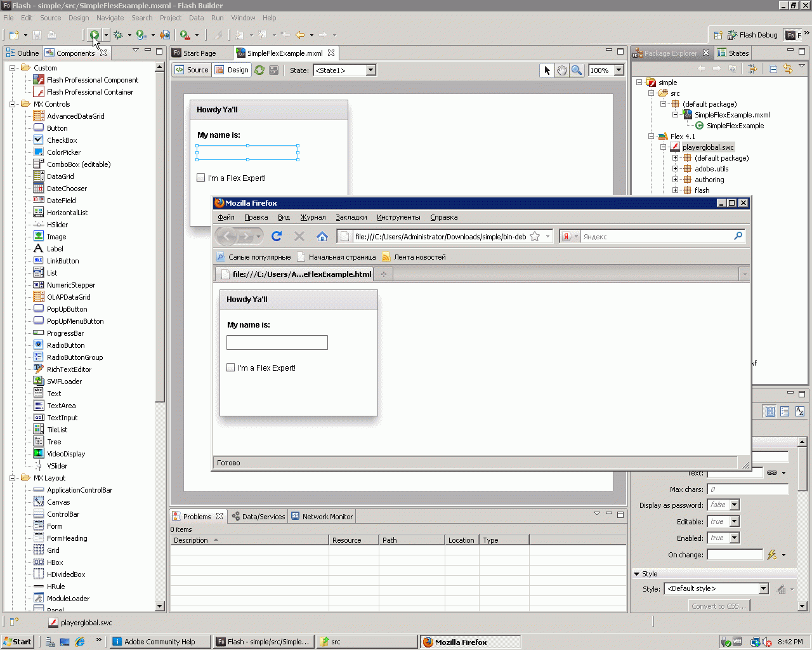This screenshot has height=650, width=812.
Task: Switch Properties to Category view
Action: tap(785, 412)
